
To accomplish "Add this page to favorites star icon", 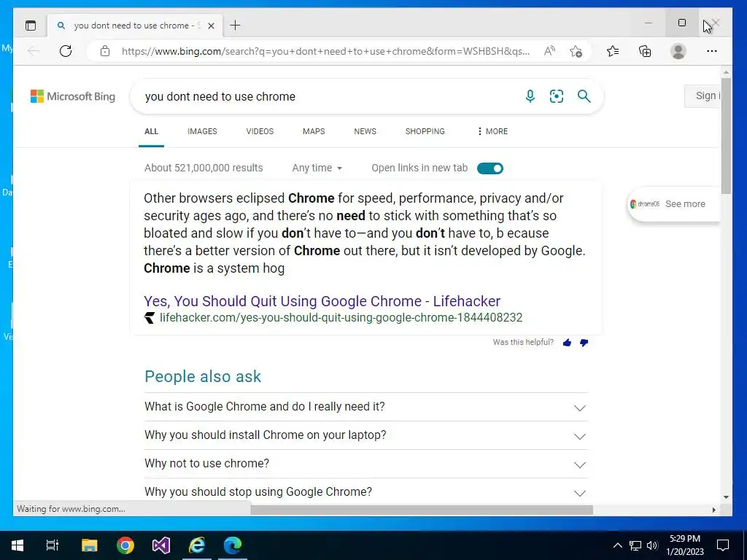I will click(x=576, y=51).
